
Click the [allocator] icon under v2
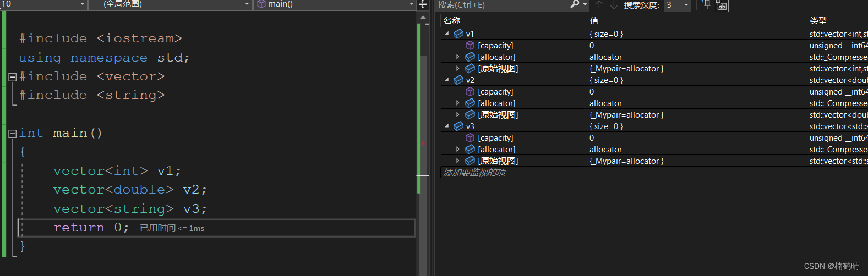tap(470, 103)
